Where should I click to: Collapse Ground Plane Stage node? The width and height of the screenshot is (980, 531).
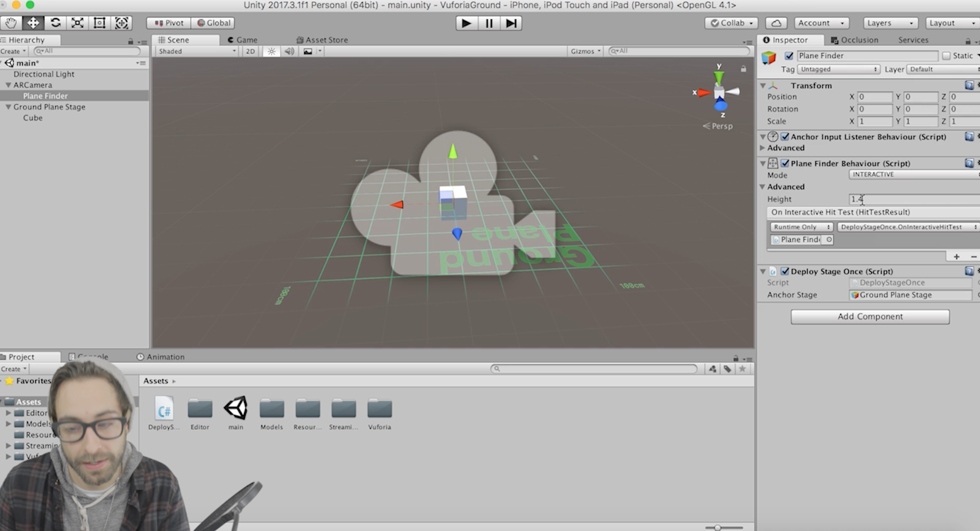pos(8,107)
